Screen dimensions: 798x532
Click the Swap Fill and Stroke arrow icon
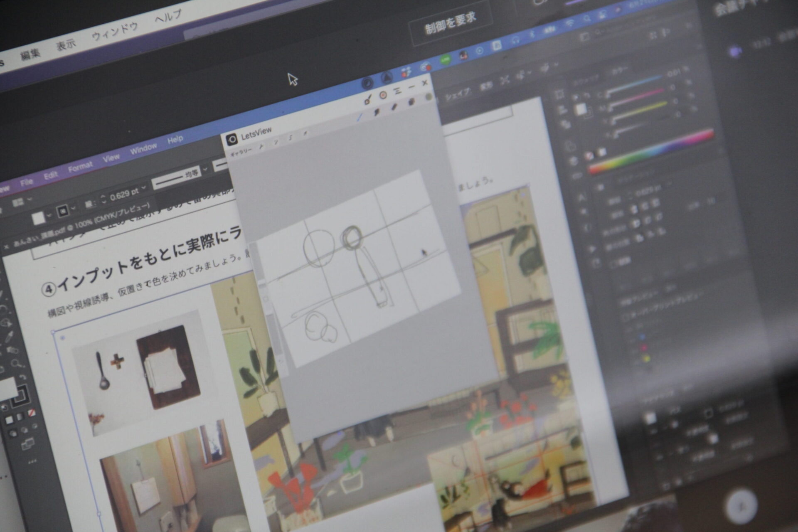click(23, 377)
